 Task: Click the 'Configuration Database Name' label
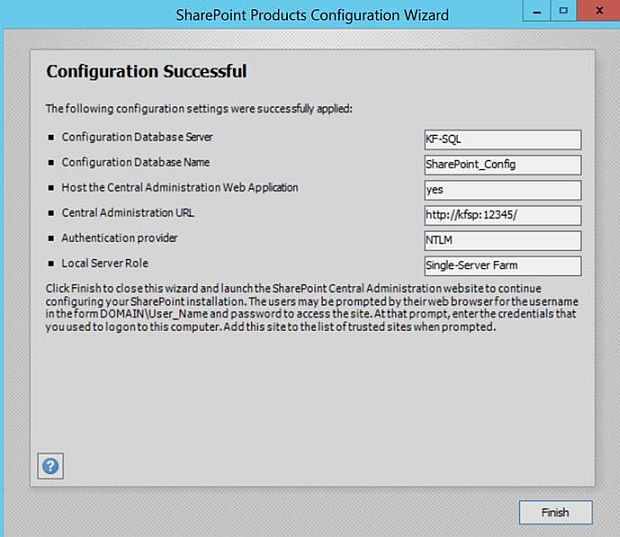(x=135, y=163)
